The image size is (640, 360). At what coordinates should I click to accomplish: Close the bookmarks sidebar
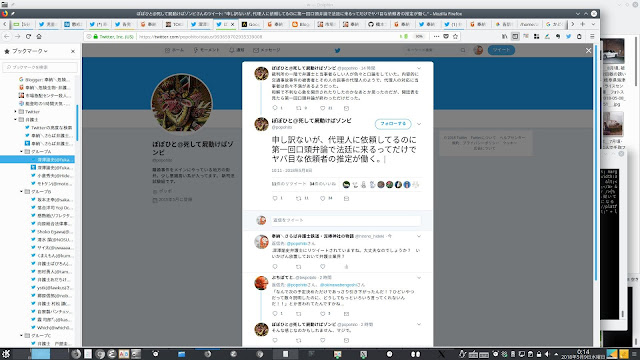[73, 51]
